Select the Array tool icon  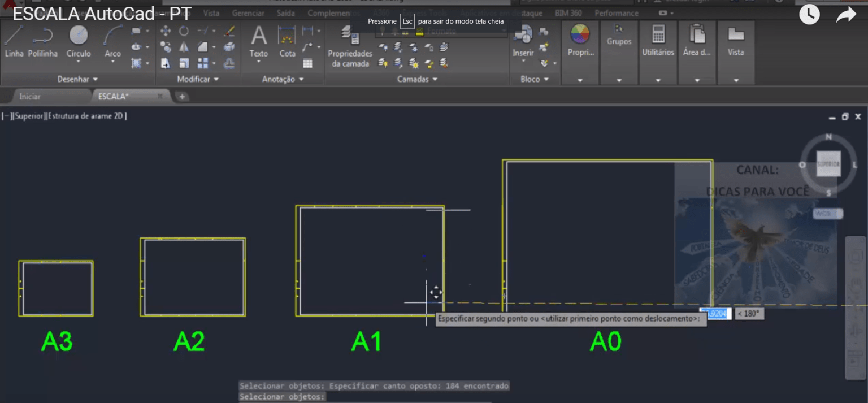tap(202, 63)
